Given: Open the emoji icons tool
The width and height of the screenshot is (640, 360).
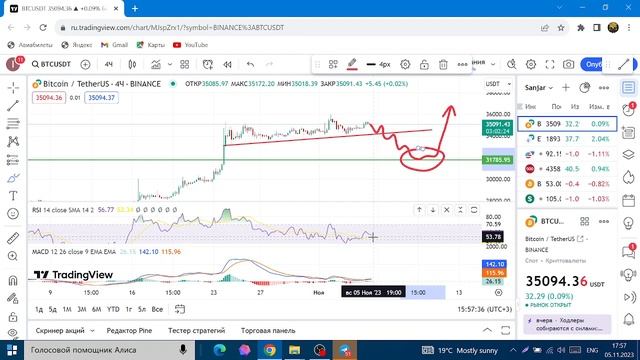Looking at the screenshot, I should (13, 214).
